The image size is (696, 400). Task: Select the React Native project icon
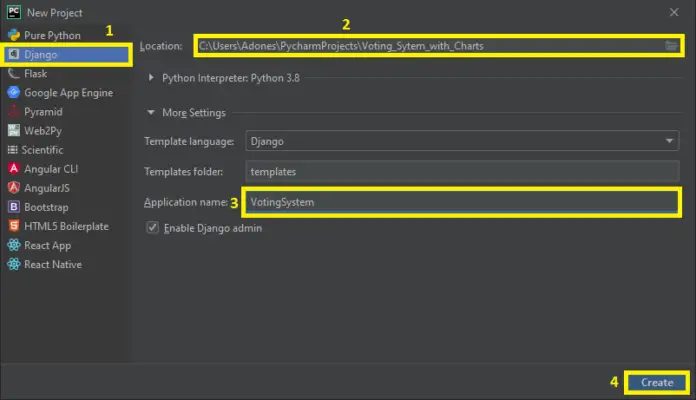[15, 264]
